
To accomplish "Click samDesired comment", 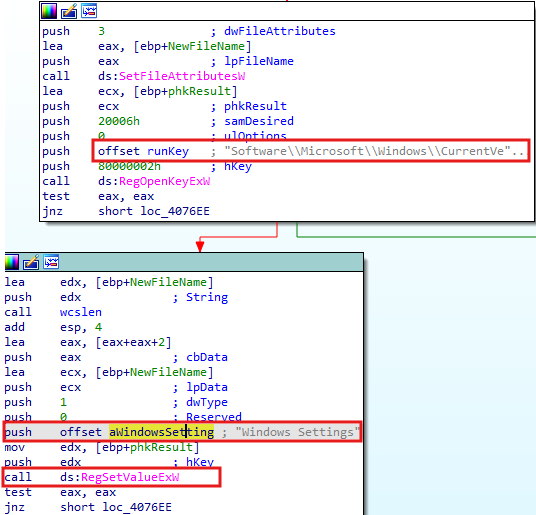I will coord(259,121).
